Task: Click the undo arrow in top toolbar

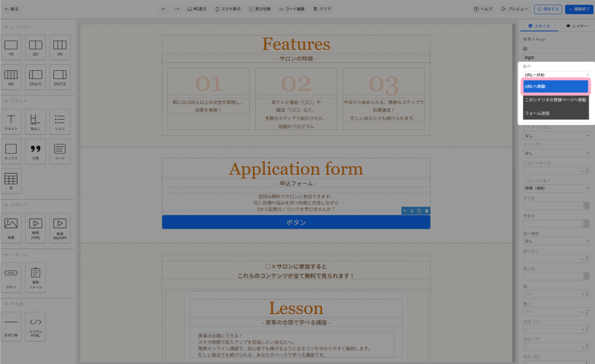Action: click(163, 9)
